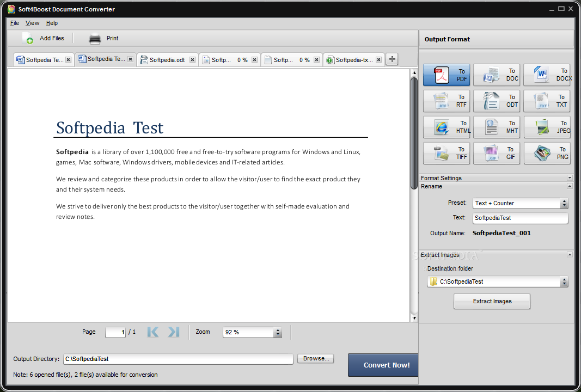
Task: Click the app icon in the title bar
Action: click(x=11, y=9)
